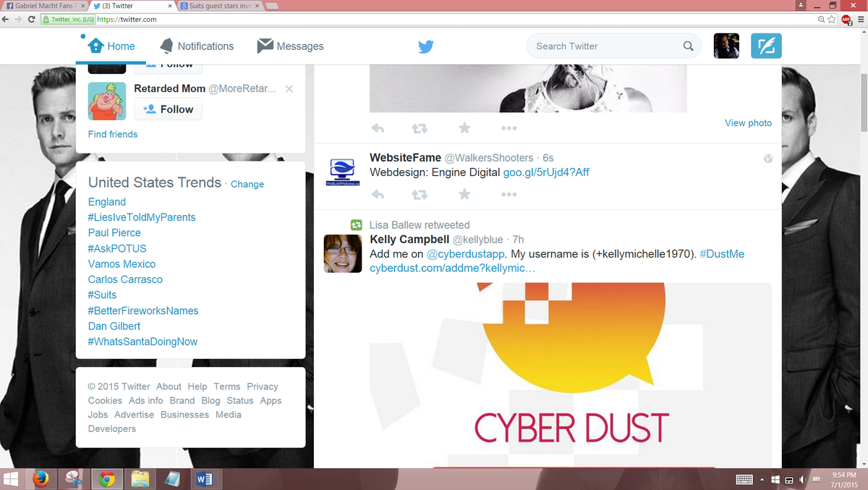Open the Ads info footer link
Viewport: 868px width, 490px height.
[146, 400]
